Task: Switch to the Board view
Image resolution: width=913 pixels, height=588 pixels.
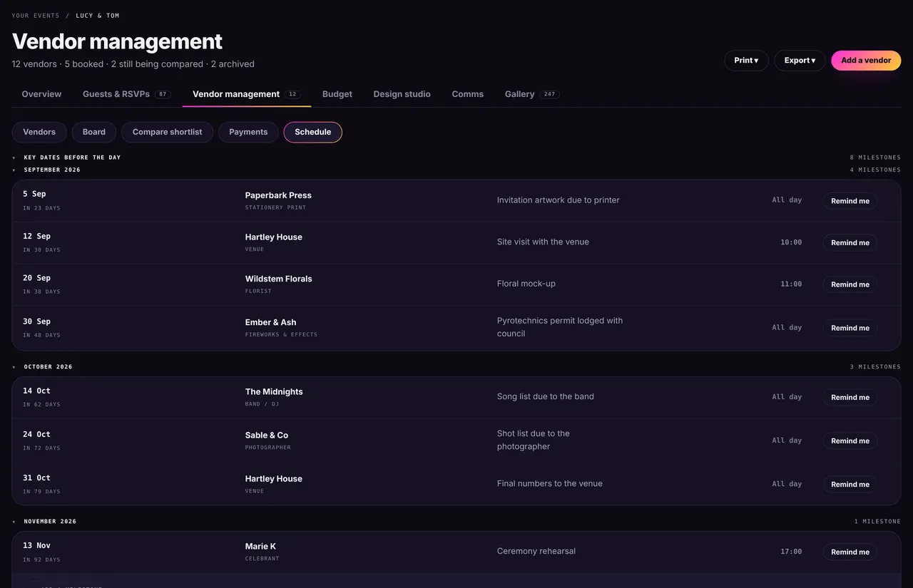Action: pyautogui.click(x=94, y=132)
